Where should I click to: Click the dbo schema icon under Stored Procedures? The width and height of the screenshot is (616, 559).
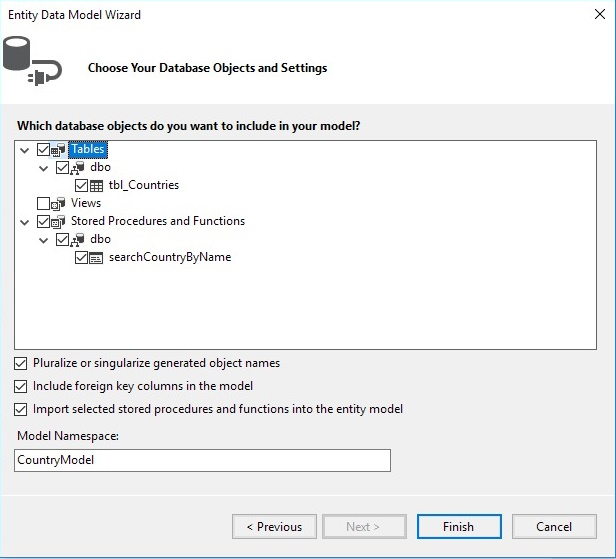point(78,240)
